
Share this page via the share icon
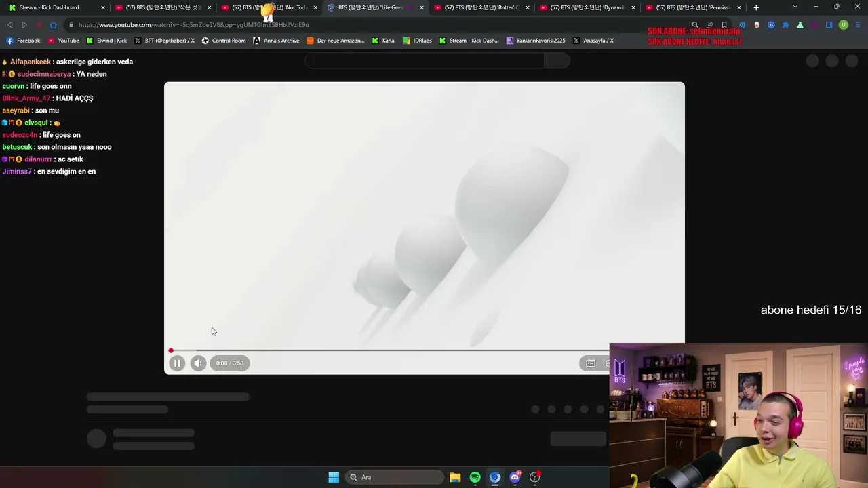click(x=709, y=25)
